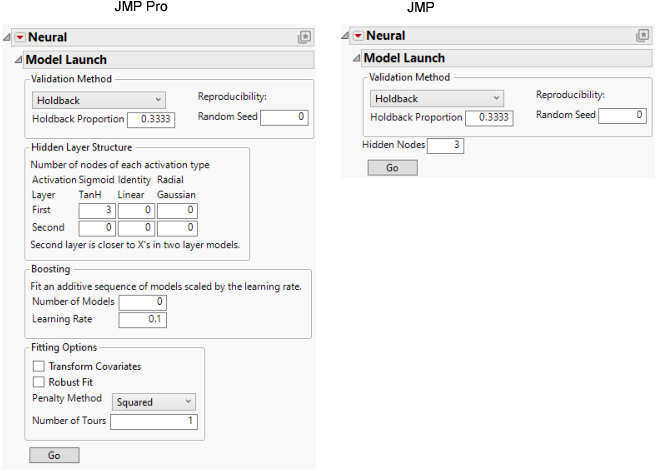Collapse JMP Pro Neural outline with gray triangle

(x=7, y=37)
